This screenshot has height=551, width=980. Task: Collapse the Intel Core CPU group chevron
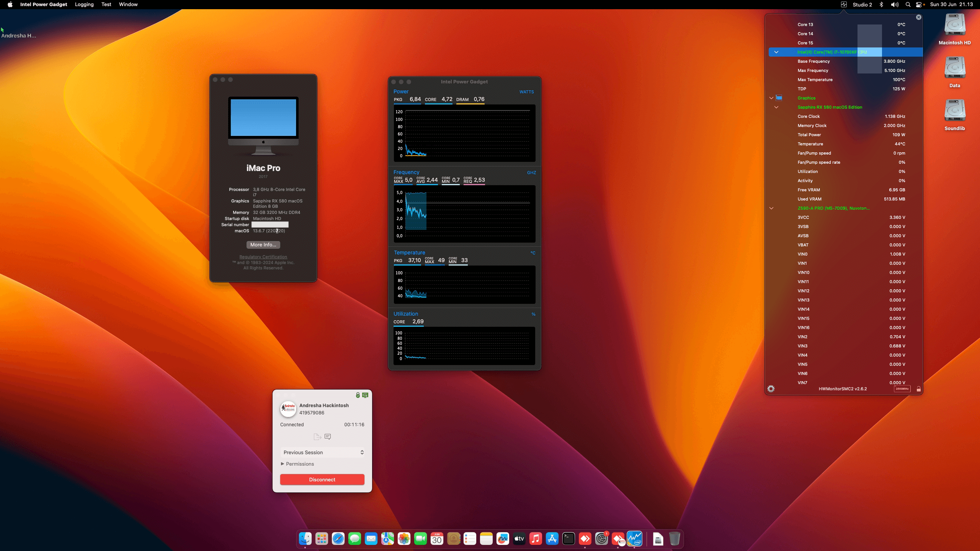click(x=776, y=52)
